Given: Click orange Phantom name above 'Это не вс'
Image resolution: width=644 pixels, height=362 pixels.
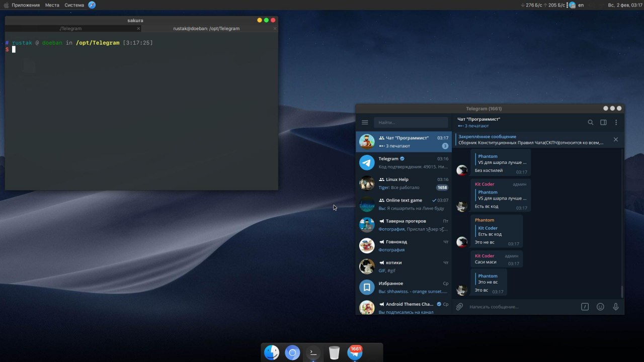Looking at the screenshot, I should (x=485, y=220).
